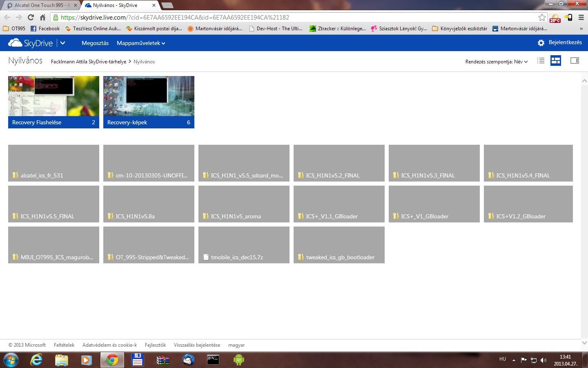Reload the page with the refresh icon
588x368 pixels.
click(31, 18)
